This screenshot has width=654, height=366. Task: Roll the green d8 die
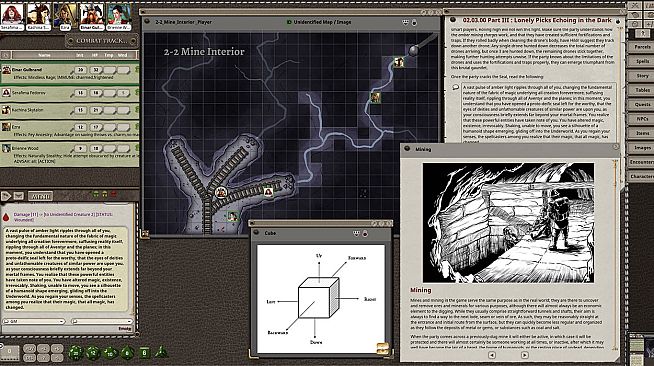127,353
